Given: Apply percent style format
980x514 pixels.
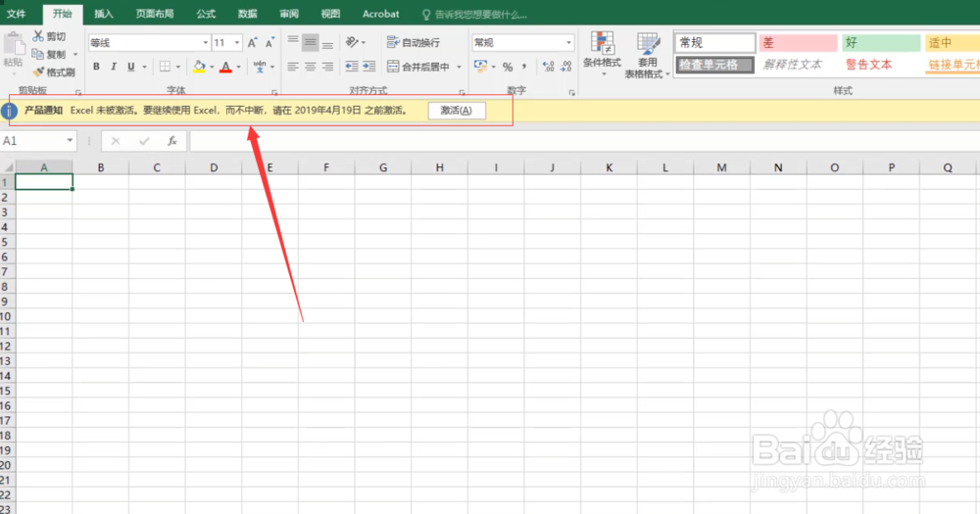Looking at the screenshot, I should [x=508, y=67].
